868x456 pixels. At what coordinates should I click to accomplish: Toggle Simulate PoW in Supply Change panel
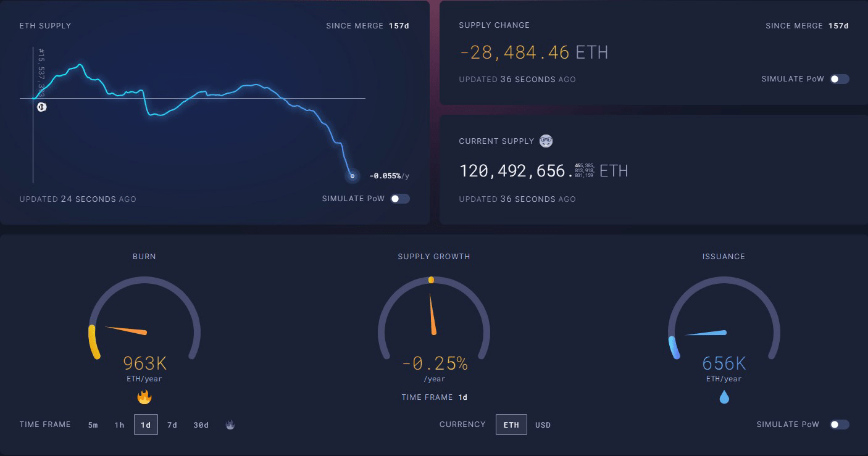840,79
